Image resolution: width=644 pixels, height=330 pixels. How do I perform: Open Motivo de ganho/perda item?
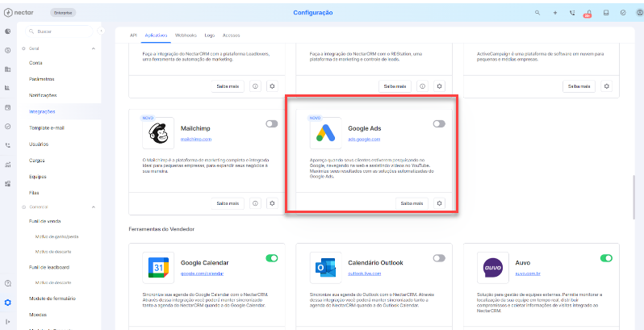56,237
